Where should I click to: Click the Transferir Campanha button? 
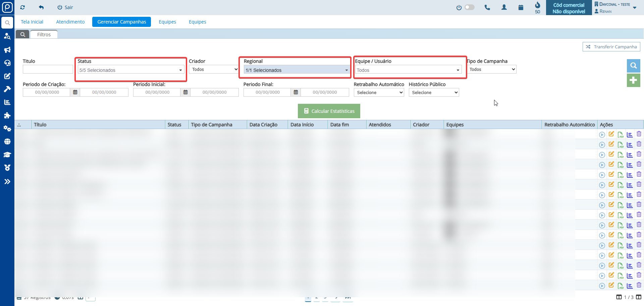(x=611, y=47)
